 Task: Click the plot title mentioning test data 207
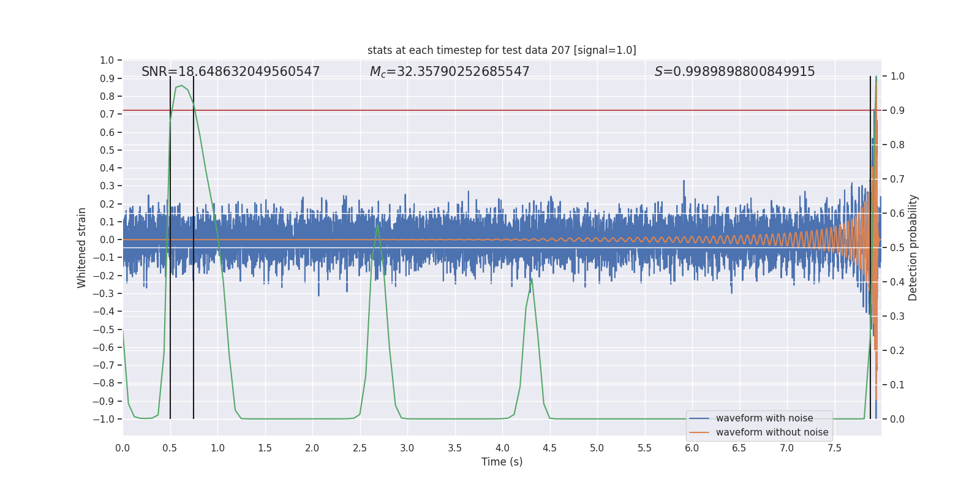click(x=502, y=50)
